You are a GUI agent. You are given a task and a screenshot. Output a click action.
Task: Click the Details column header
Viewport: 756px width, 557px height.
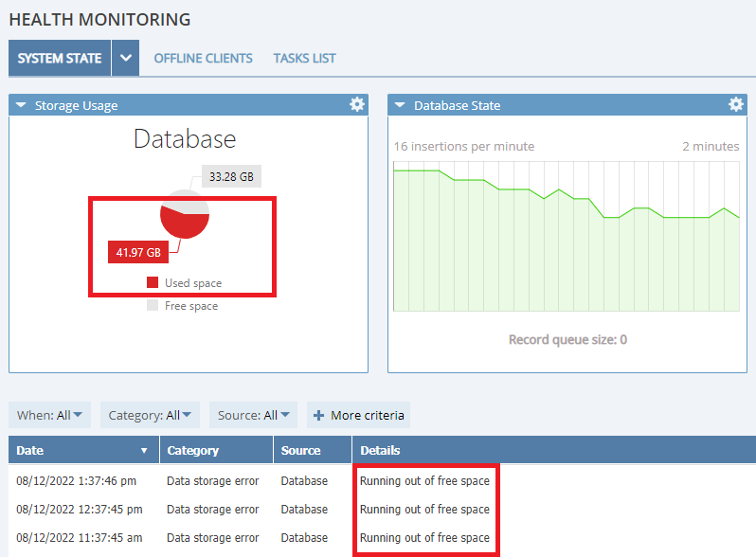(380, 451)
